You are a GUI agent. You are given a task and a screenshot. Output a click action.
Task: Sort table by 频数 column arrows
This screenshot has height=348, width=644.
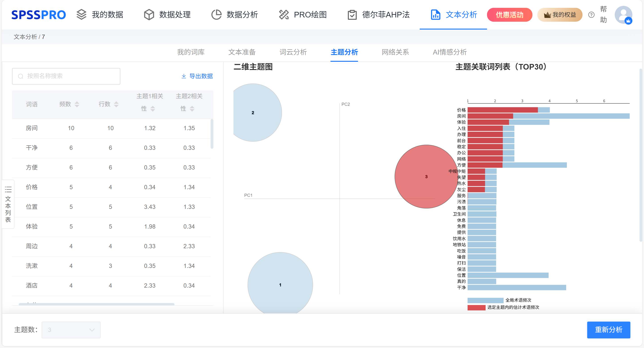click(77, 104)
